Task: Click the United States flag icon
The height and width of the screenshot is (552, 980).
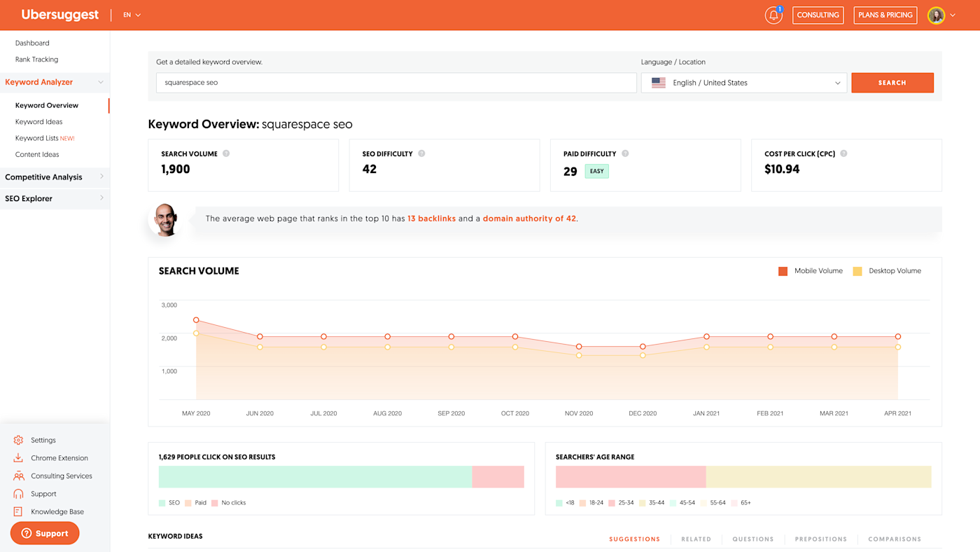Action: (x=659, y=83)
